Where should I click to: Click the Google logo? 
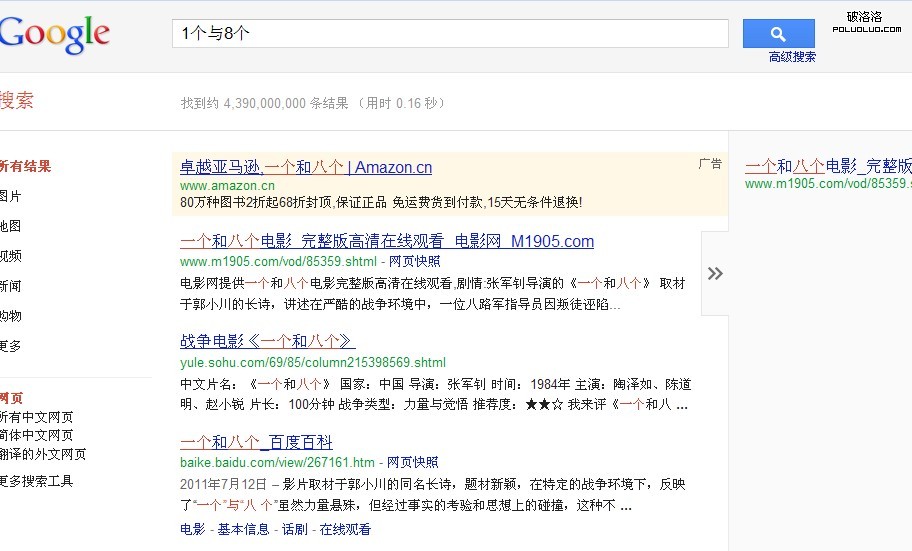tap(54, 34)
